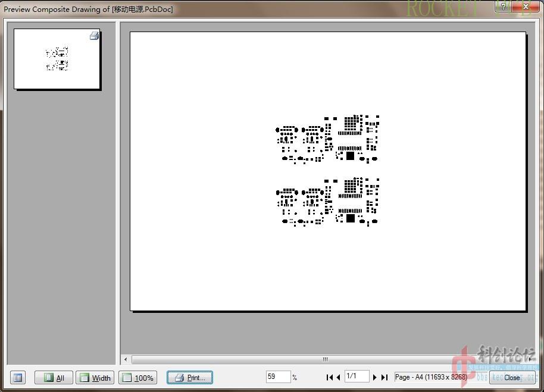
Task: Jump to the last page
Action: (383, 376)
